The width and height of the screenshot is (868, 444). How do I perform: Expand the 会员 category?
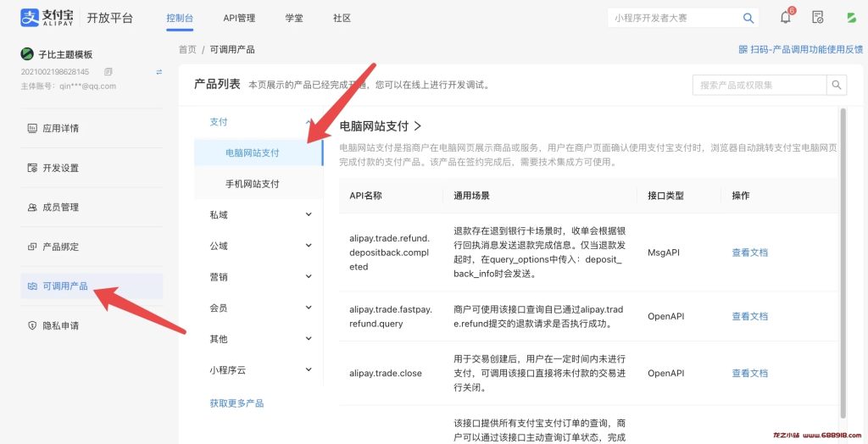tap(309, 308)
